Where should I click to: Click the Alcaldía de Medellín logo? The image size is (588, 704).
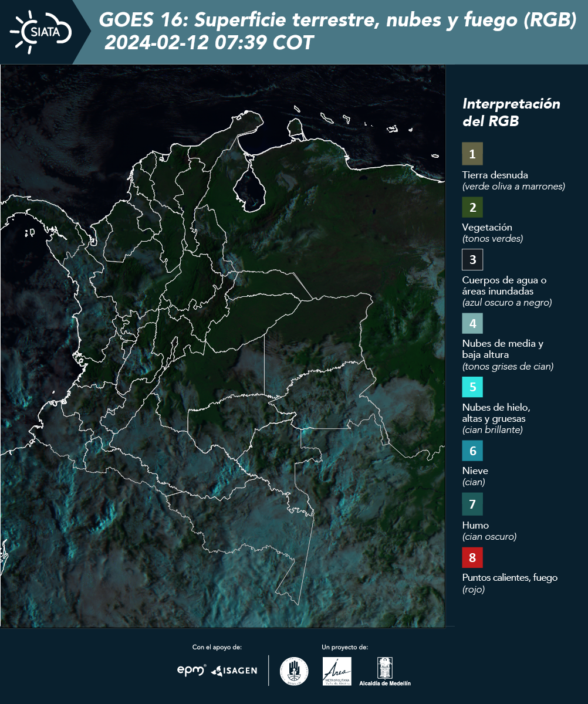385,671
